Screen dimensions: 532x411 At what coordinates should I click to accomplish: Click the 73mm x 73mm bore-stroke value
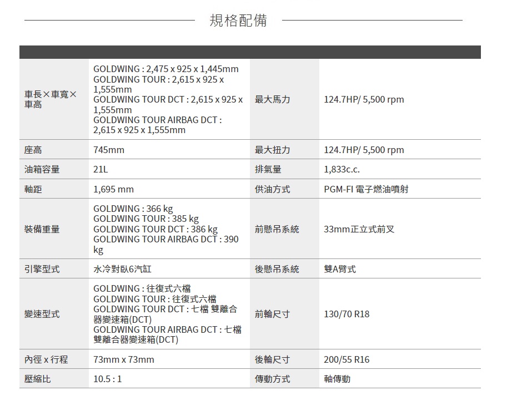pyautogui.click(x=124, y=359)
